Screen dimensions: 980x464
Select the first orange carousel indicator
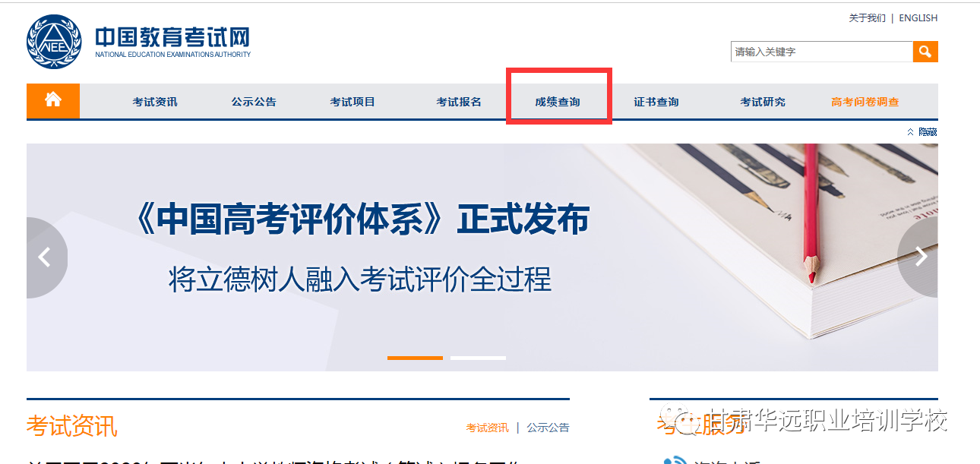click(x=415, y=358)
